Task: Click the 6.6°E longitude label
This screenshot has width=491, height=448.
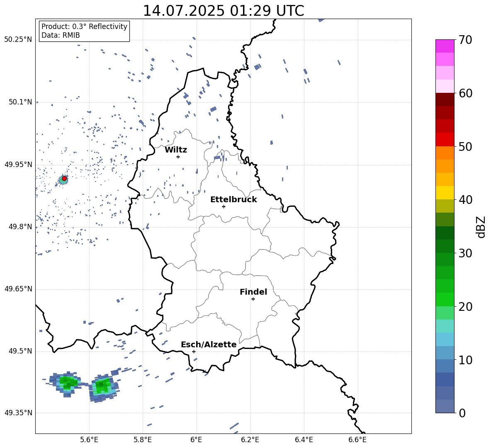Action: tap(357, 440)
